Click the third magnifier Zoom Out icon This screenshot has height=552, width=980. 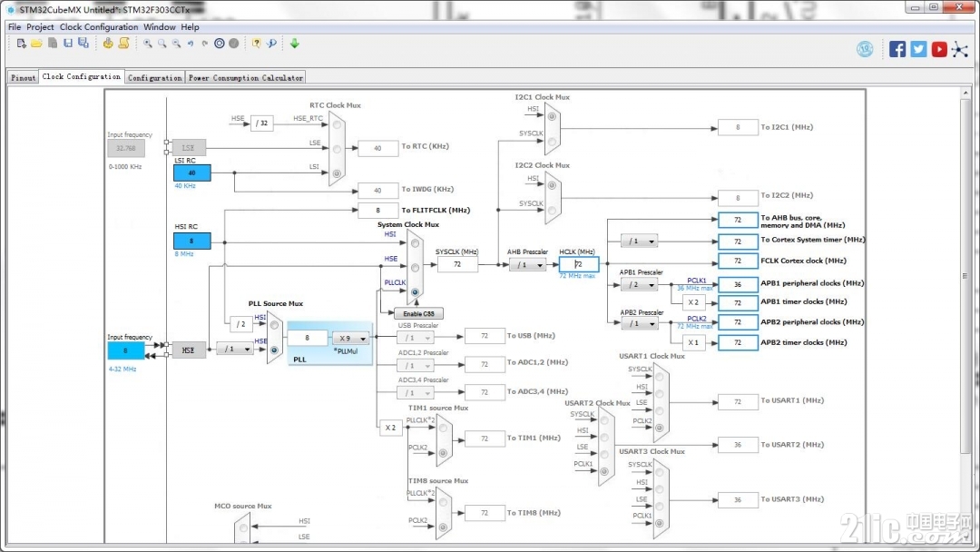point(176,44)
